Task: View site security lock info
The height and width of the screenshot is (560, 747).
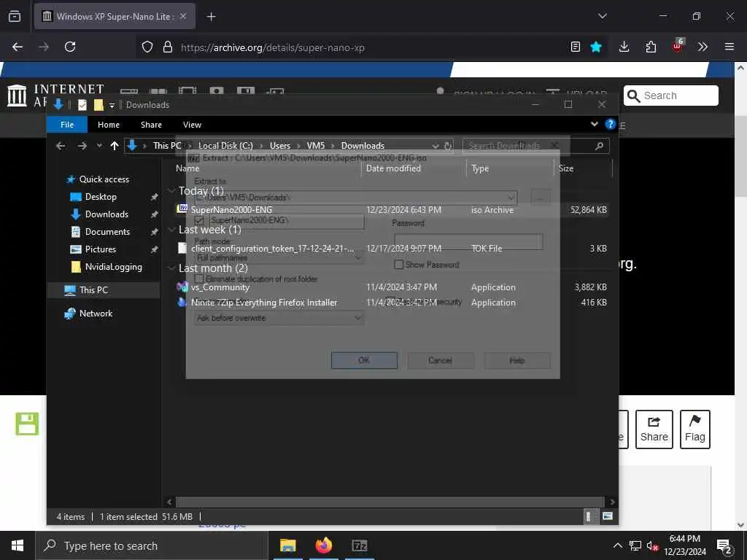Action: (167, 47)
